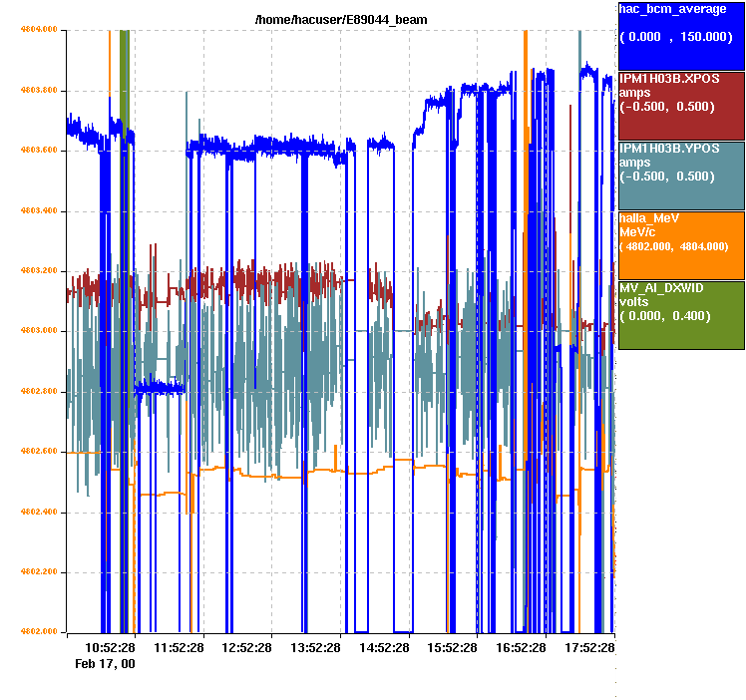Click the 15:52:28 time axis label
Viewport: 746px width, 700px height.
click(452, 647)
